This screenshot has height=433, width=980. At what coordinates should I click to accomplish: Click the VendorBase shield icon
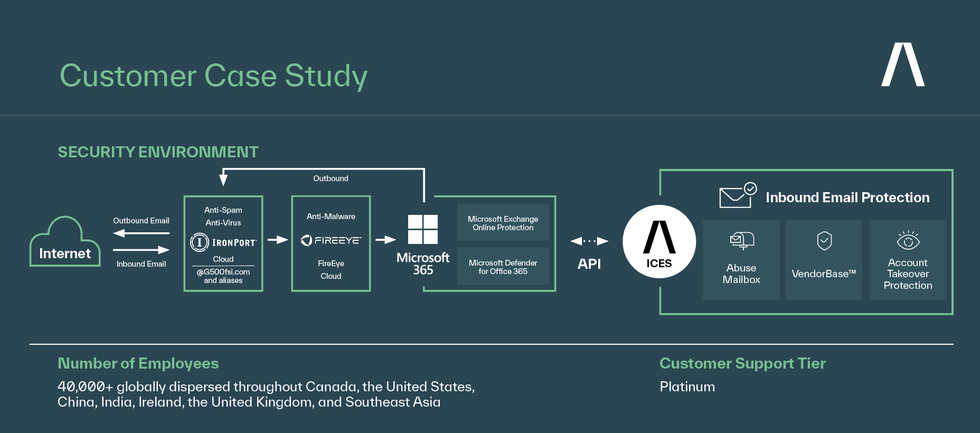click(824, 241)
